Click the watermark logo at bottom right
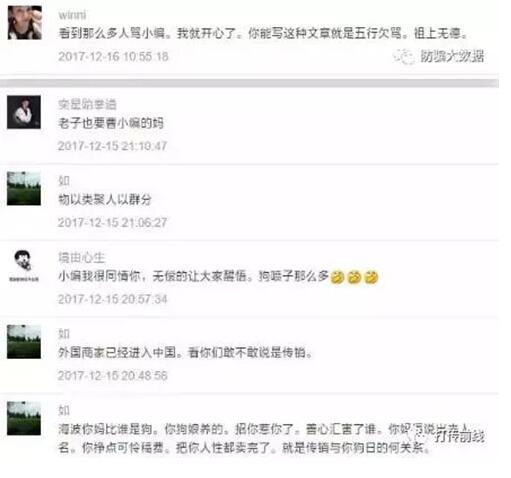 click(x=448, y=435)
